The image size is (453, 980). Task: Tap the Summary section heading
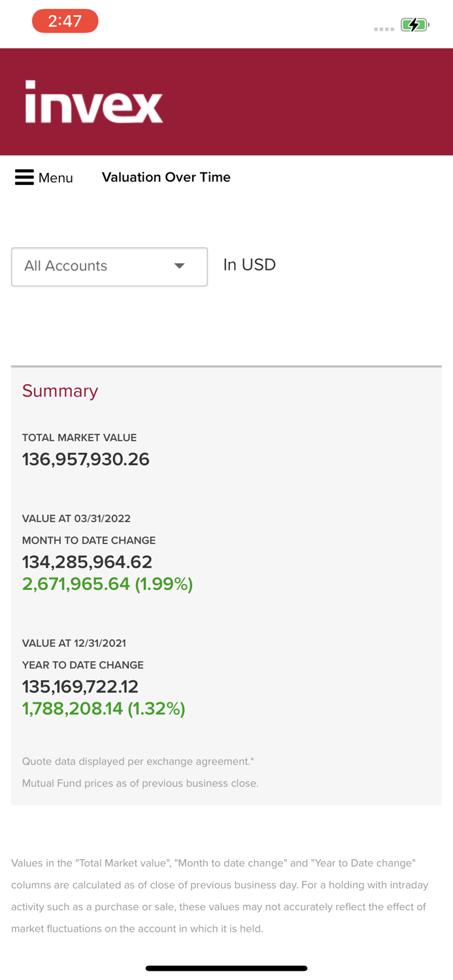coord(60,391)
